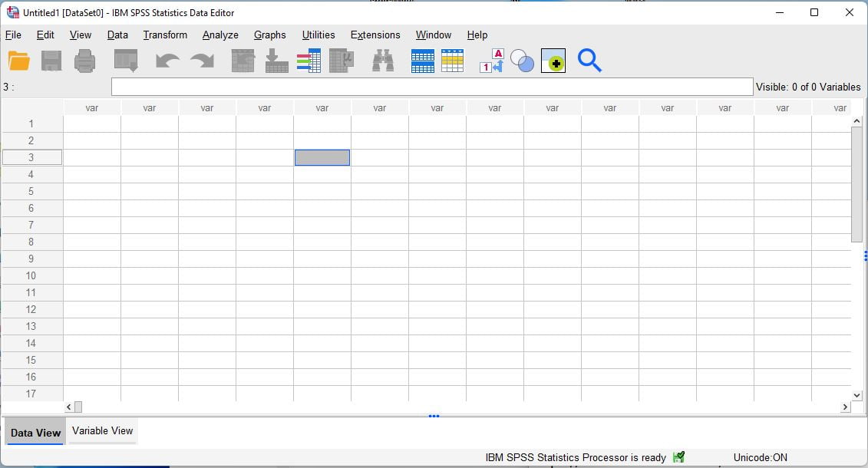Open the Analyze menu
Viewport: 868px width, 468px height.
220,35
